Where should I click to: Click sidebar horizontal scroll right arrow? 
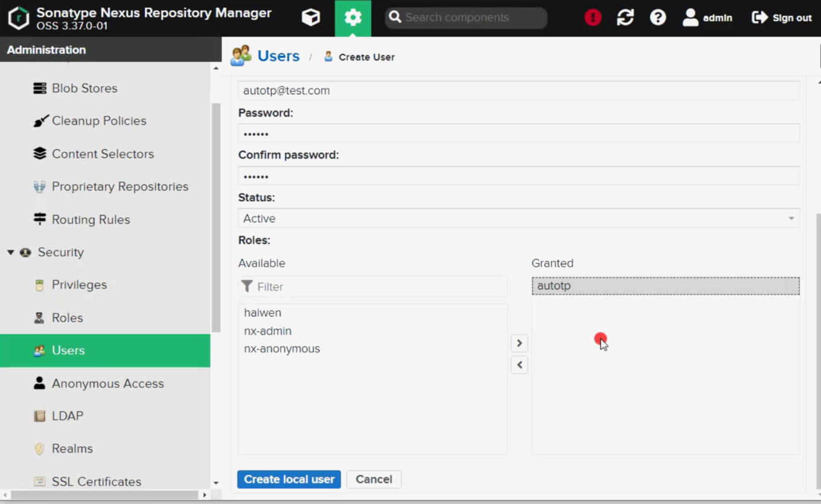pos(204,495)
